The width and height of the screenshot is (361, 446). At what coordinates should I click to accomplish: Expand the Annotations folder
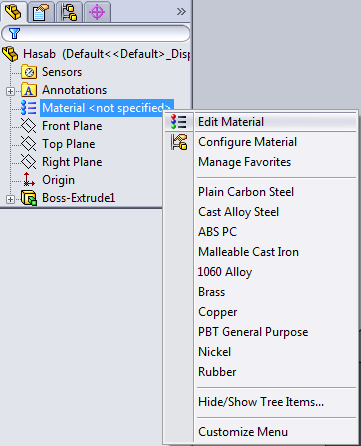10,91
